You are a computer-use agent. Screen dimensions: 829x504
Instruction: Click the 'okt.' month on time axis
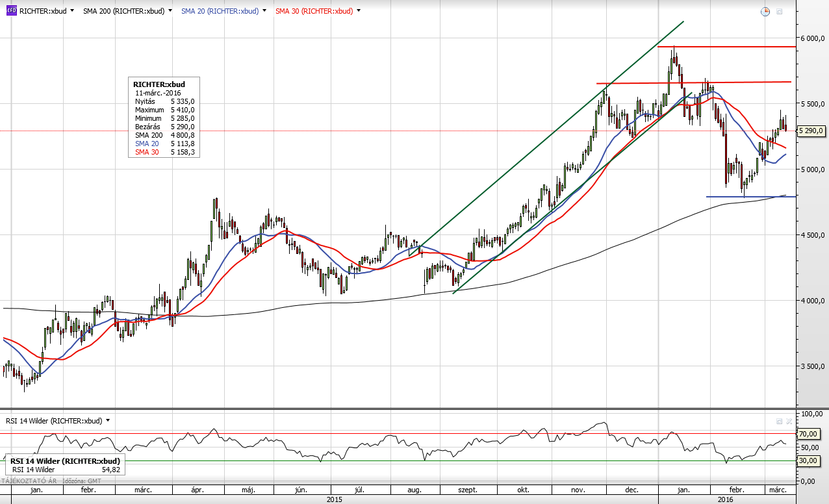(x=524, y=490)
